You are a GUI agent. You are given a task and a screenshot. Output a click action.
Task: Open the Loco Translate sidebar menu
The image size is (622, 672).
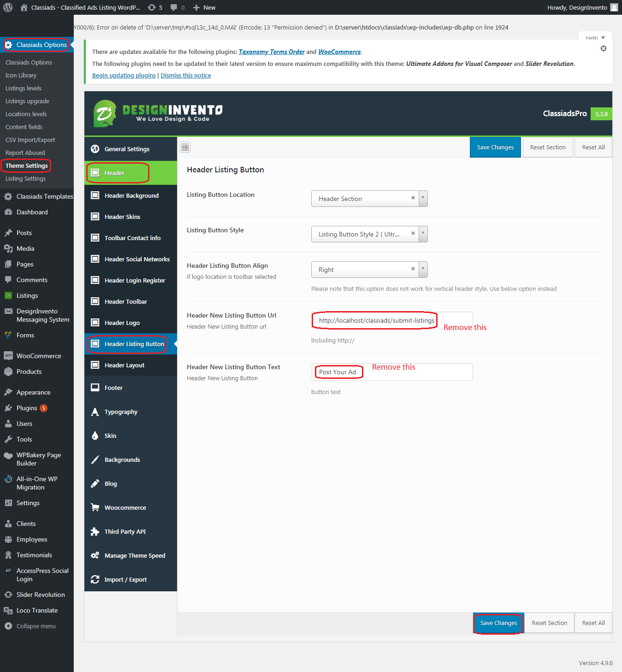37,610
